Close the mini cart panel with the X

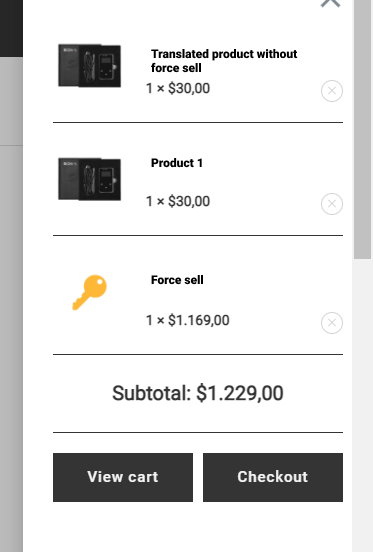[330, 3]
